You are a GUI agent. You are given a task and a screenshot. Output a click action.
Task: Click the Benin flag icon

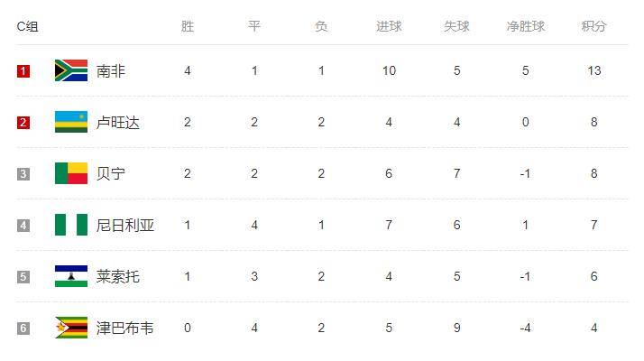point(71,173)
